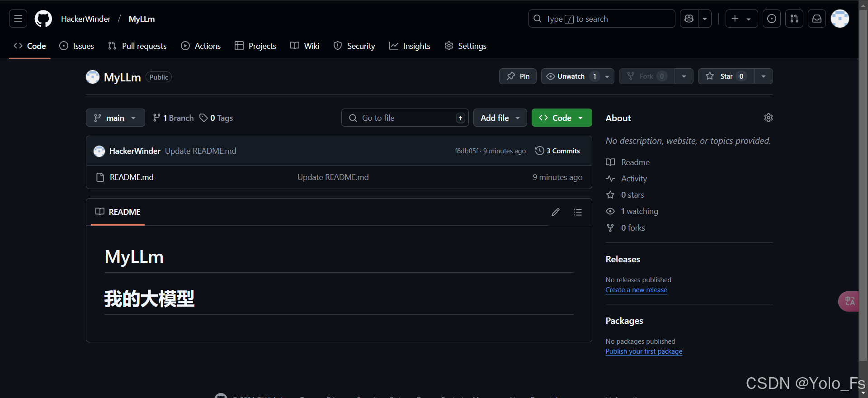868x398 pixels.
Task: Jump to Readme from About sidebar
Action: pos(628,162)
